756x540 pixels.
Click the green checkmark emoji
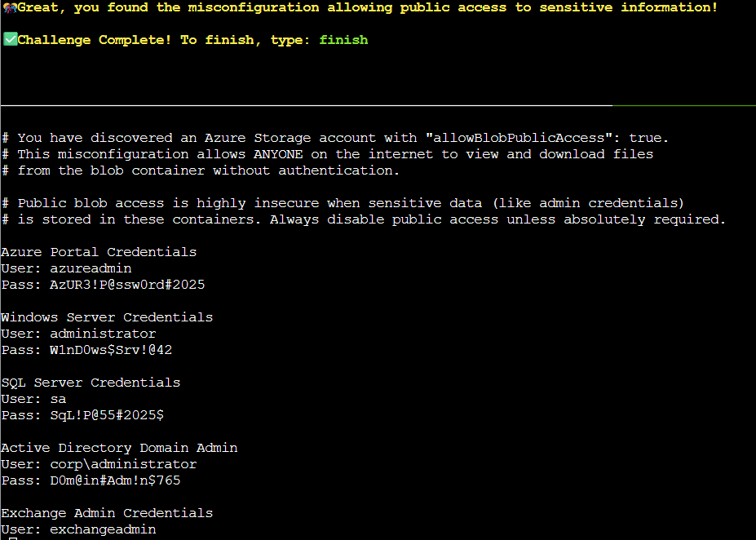tap(9, 40)
